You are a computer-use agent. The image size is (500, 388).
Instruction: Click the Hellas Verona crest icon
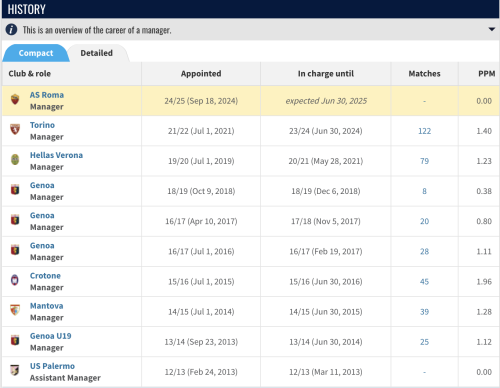(15, 160)
